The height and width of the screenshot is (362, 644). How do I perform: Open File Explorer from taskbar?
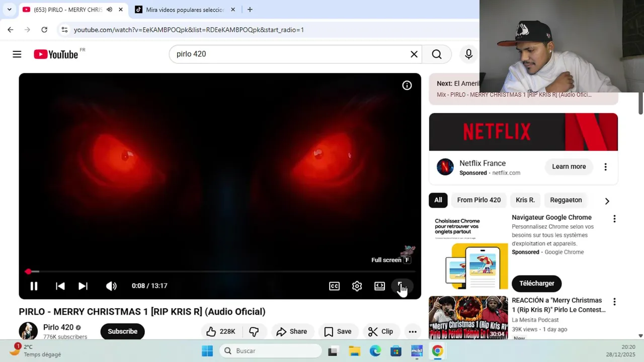pos(355,351)
